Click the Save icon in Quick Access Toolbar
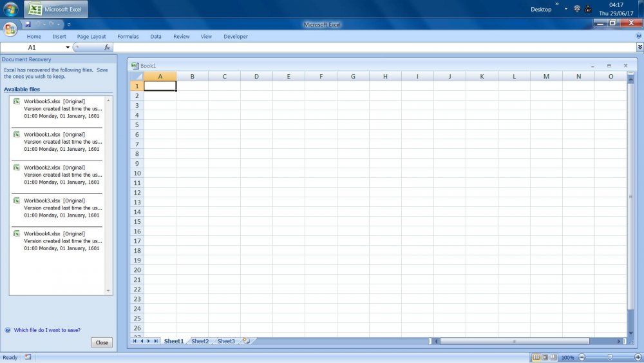 pos(28,25)
